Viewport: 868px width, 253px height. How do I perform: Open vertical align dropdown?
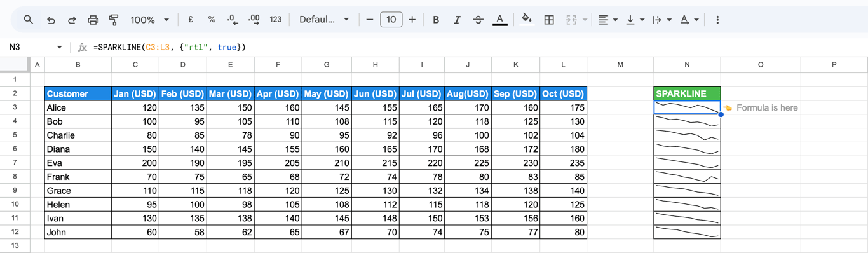pos(635,20)
